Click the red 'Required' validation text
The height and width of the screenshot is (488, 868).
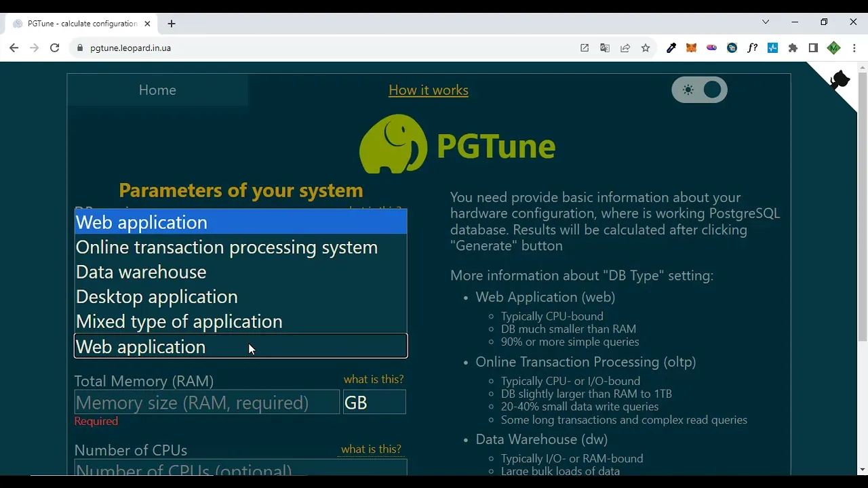coord(96,422)
